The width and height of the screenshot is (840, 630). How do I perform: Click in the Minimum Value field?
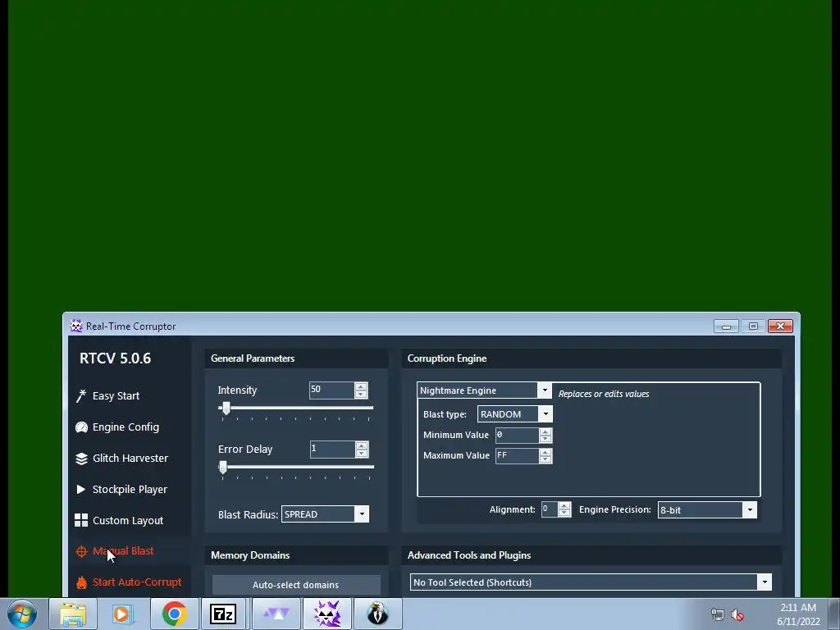517,435
